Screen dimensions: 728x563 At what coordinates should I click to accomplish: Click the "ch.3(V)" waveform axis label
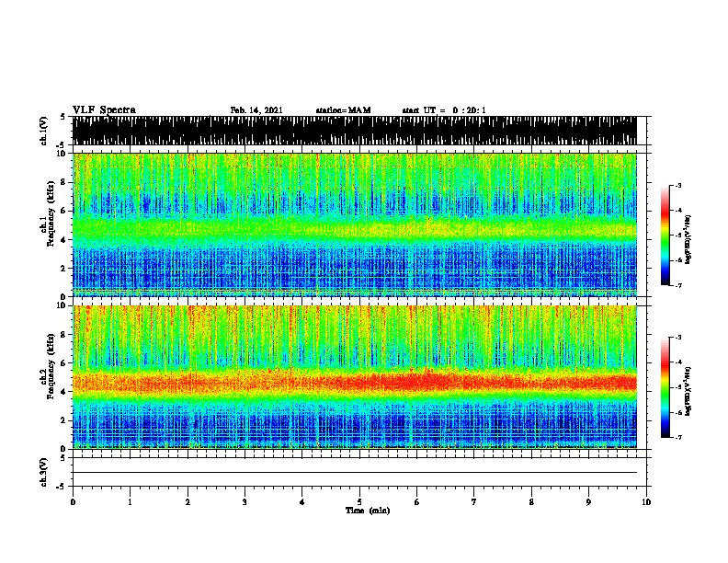click(44, 472)
